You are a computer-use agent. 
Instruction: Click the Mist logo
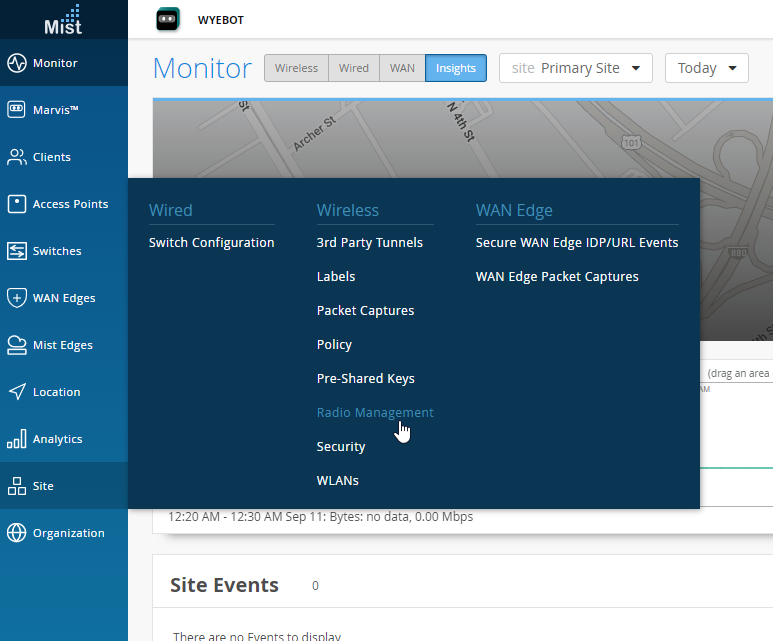(63, 21)
